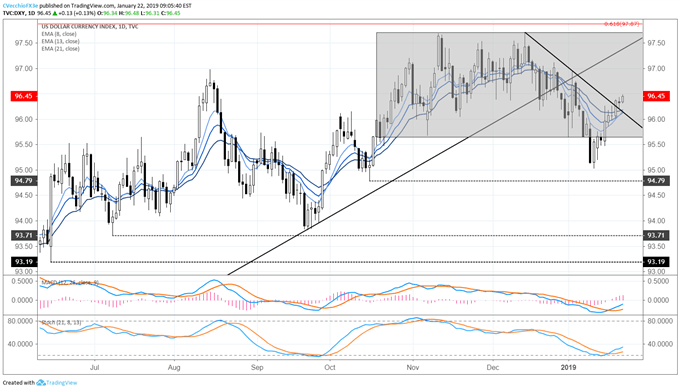Click the 94.79 level tag on right scale
This screenshot has width=680, height=390.
tap(656, 180)
